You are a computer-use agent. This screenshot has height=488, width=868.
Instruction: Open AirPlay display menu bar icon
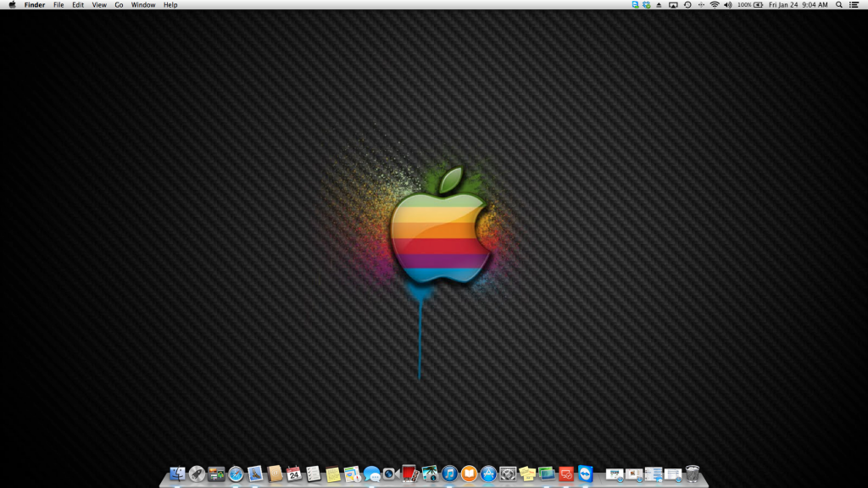pyautogui.click(x=673, y=4)
